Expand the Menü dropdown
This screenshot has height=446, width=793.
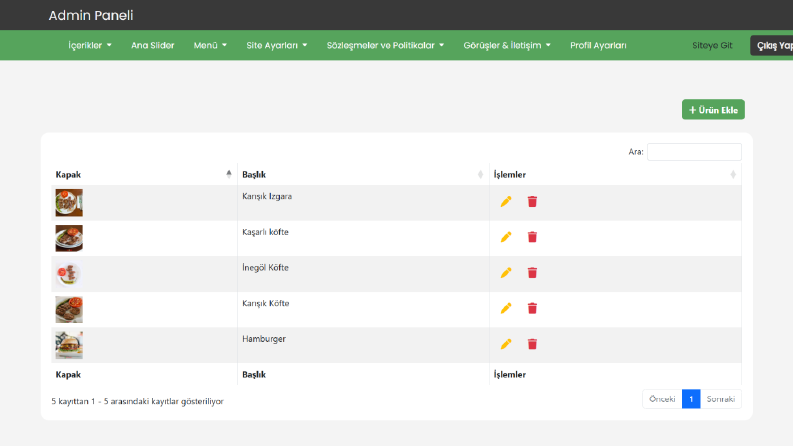[210, 46]
